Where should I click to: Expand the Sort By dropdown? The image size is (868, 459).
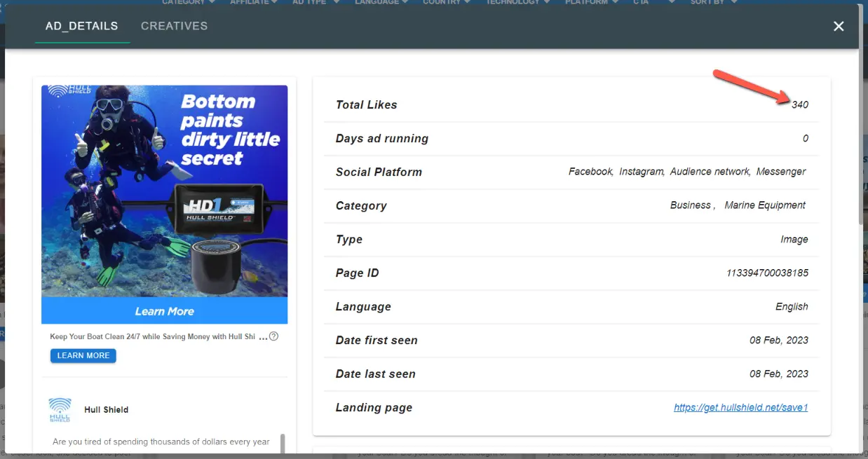tap(714, 2)
